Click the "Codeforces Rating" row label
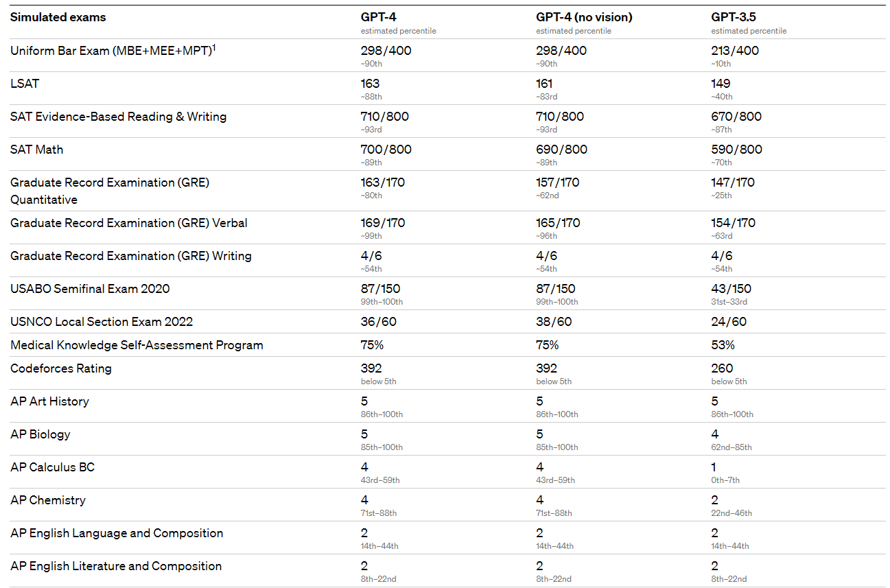 [60, 368]
